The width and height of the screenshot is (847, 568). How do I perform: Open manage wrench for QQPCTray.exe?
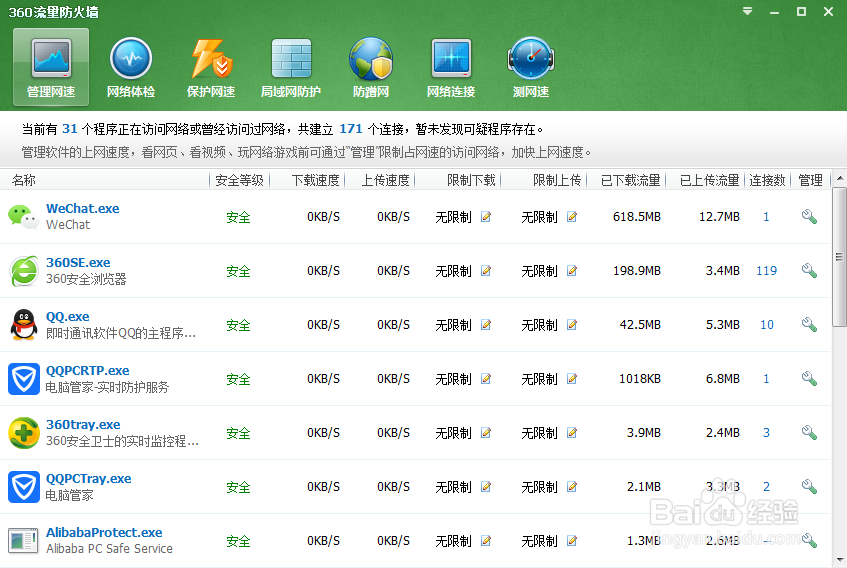809,486
